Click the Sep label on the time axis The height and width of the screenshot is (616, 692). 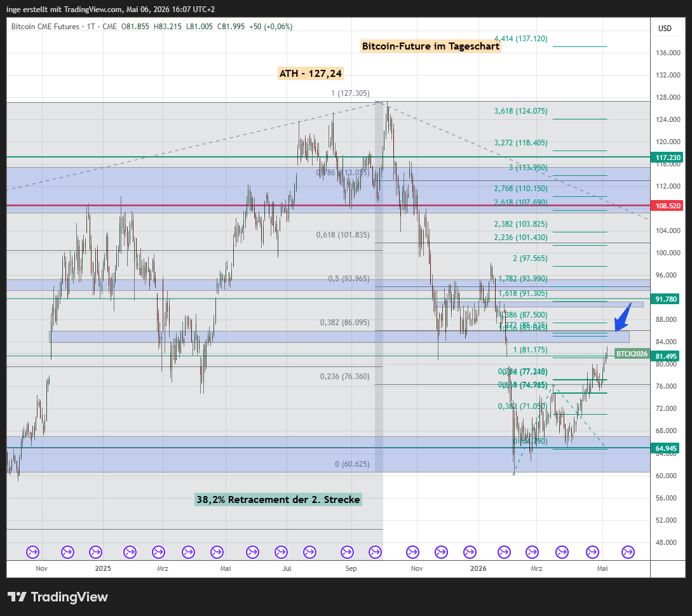coord(351,568)
